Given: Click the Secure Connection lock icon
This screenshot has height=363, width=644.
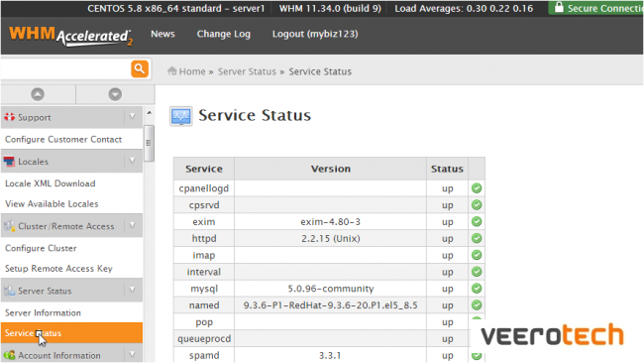Looking at the screenshot, I should (x=559, y=7).
